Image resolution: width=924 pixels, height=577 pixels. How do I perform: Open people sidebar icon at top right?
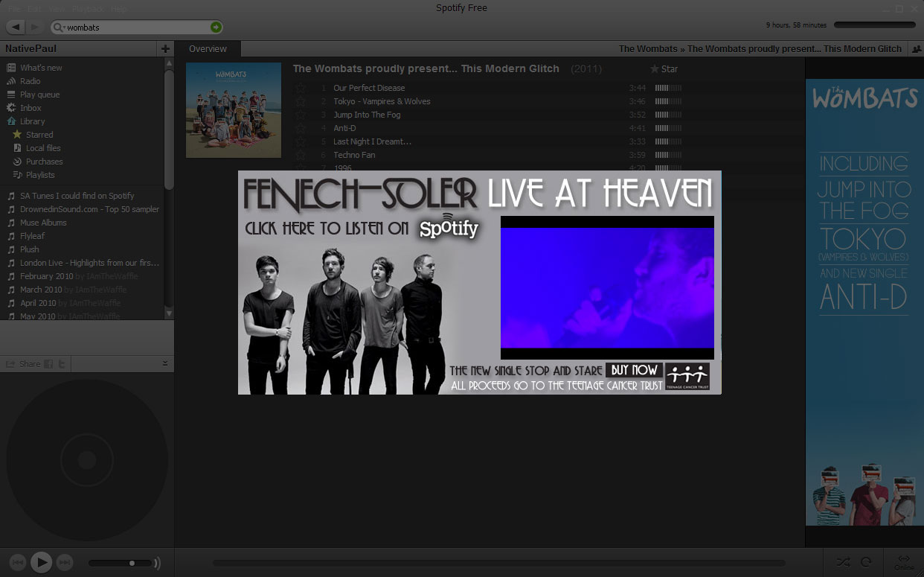pos(915,48)
